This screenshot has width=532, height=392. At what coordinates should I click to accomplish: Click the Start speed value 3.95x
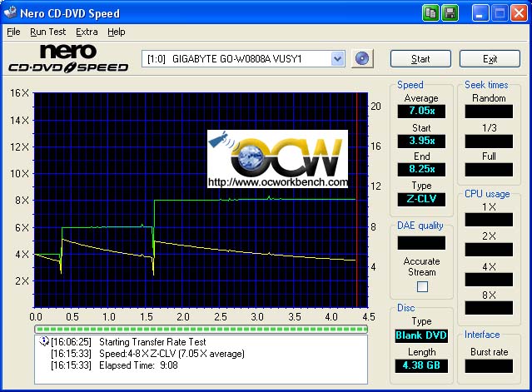(421, 141)
